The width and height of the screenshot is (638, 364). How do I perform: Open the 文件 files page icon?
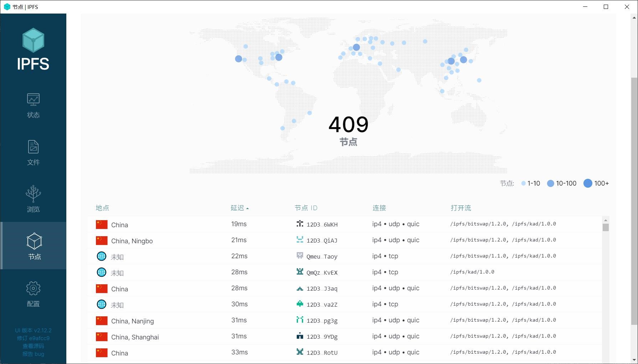pyautogui.click(x=33, y=147)
